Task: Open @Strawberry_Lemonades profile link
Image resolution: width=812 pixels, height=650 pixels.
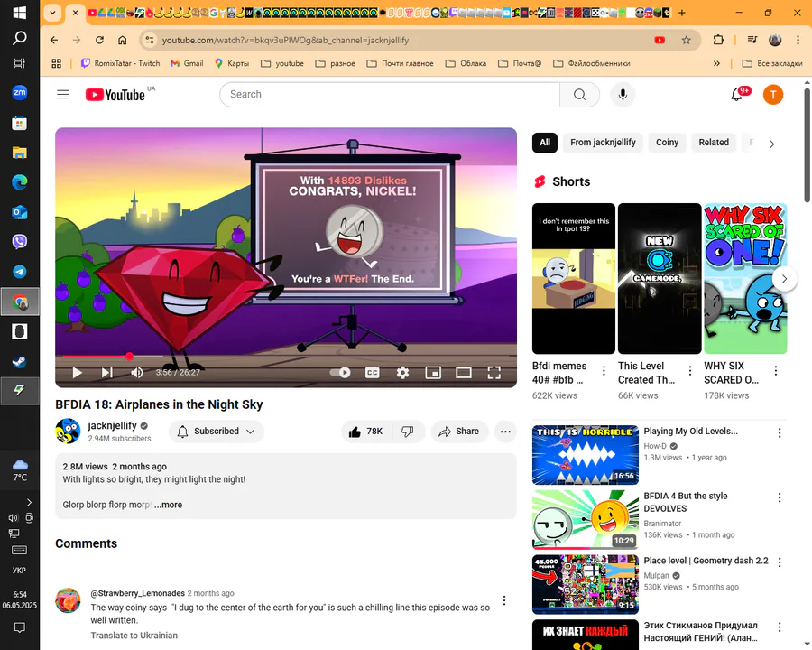Action: click(x=138, y=593)
